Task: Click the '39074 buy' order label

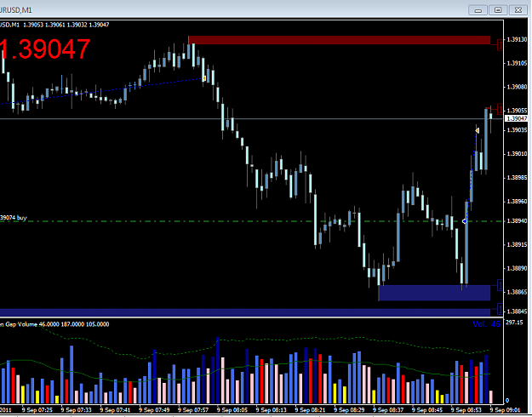Action: (14, 218)
